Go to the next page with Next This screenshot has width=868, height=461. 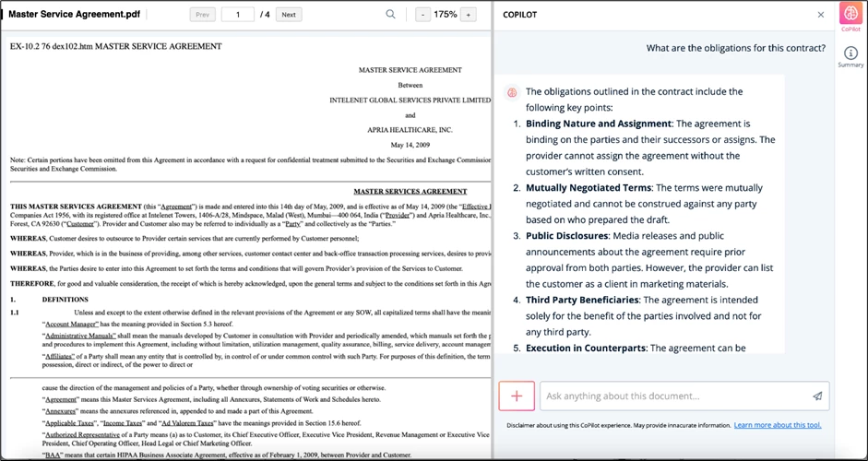(289, 15)
